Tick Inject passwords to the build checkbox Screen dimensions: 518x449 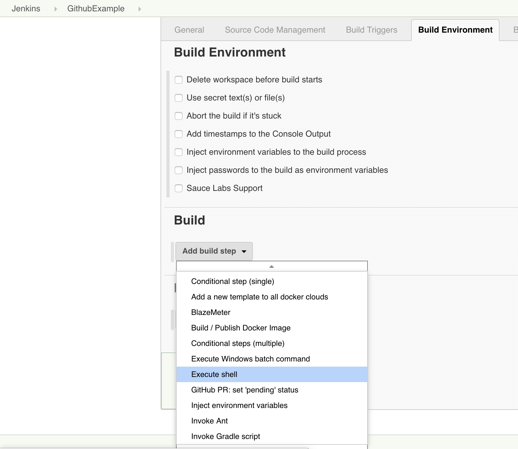[179, 170]
